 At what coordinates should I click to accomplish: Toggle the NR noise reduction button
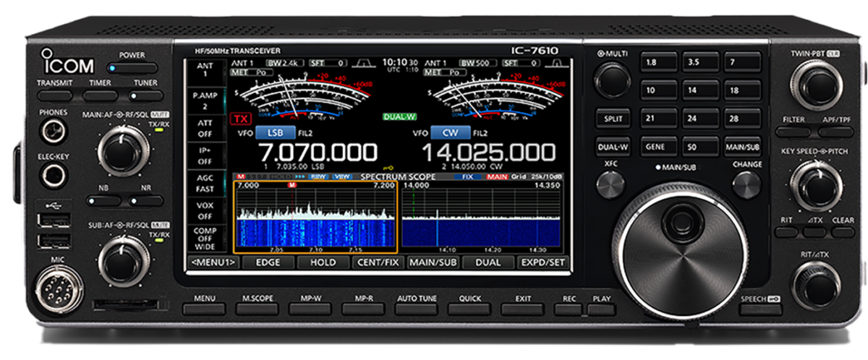pyautogui.click(x=147, y=200)
